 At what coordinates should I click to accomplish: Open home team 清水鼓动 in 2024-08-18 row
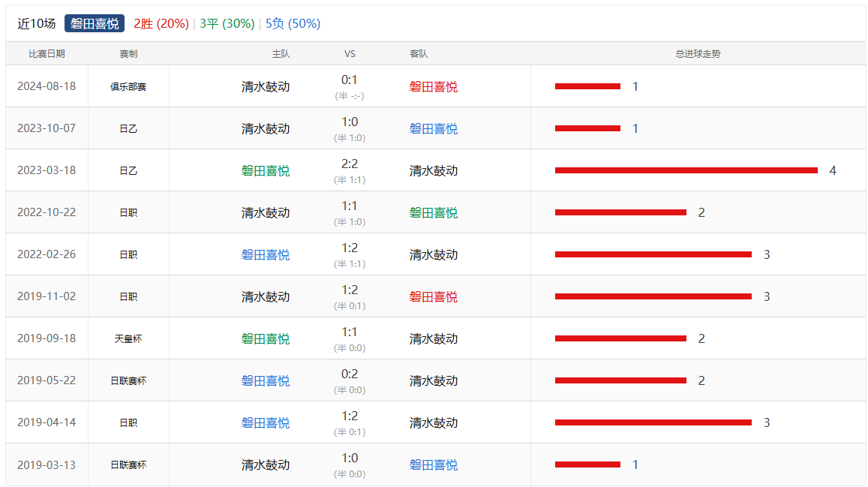coord(266,87)
